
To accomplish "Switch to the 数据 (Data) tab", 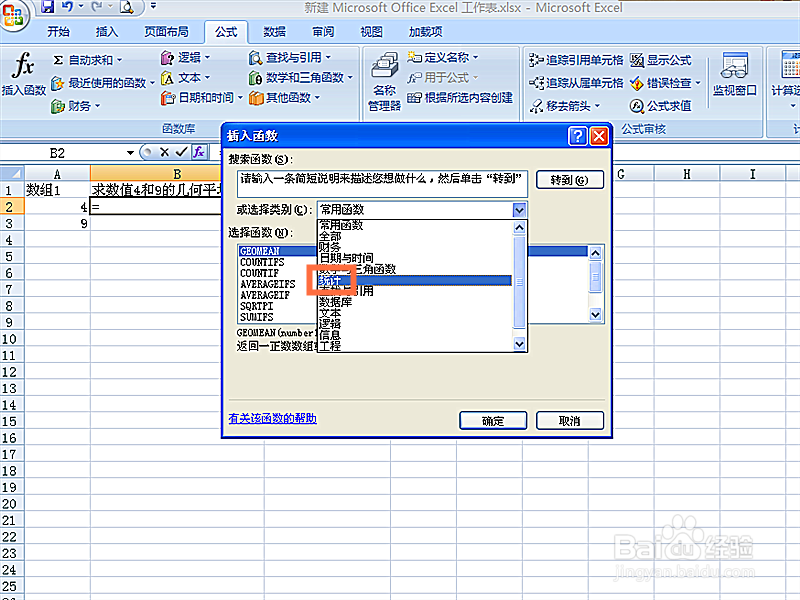I will pos(274,32).
